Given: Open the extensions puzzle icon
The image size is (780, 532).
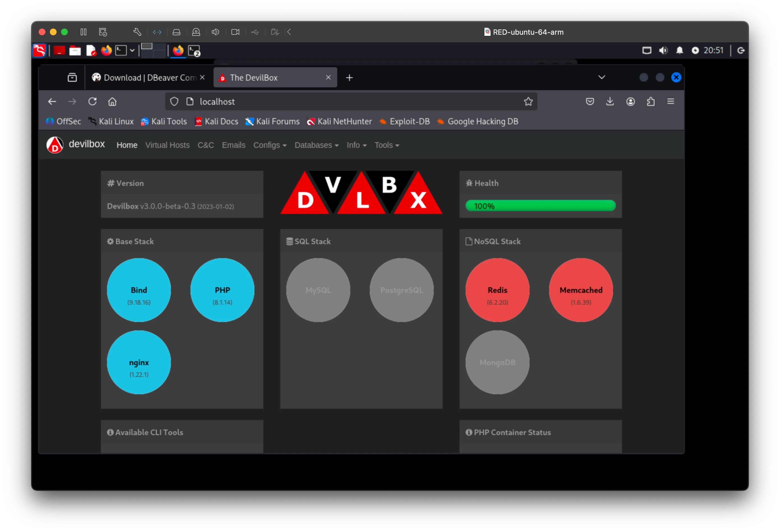Looking at the screenshot, I should click(x=651, y=101).
